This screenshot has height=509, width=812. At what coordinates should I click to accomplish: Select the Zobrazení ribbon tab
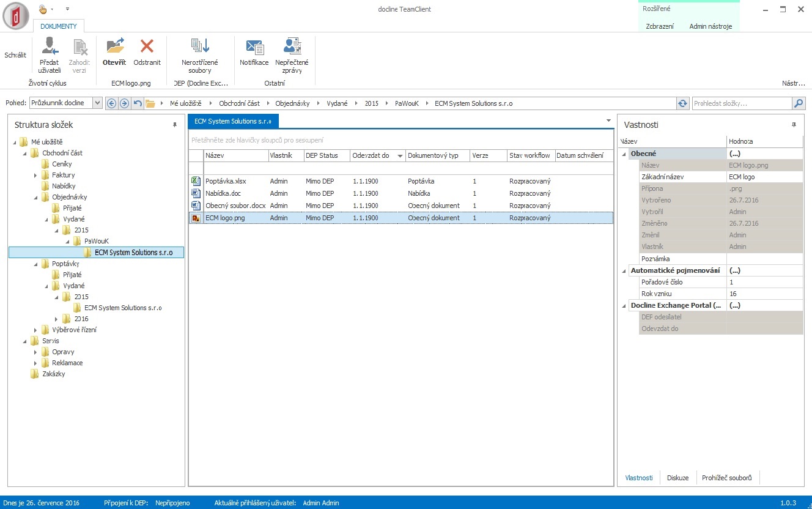[660, 26]
